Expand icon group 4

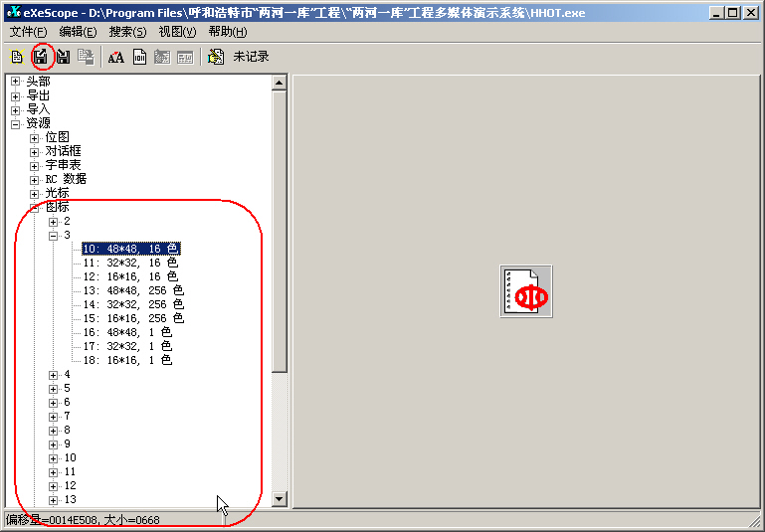[53, 375]
